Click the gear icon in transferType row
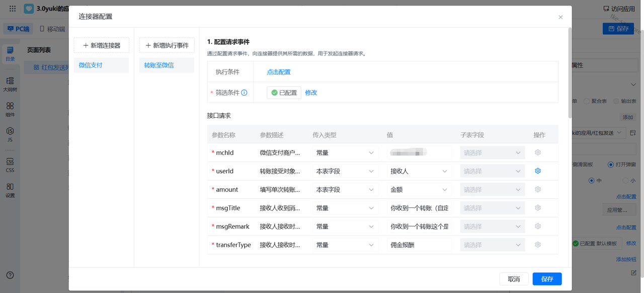This screenshot has height=293, width=644. (537, 245)
